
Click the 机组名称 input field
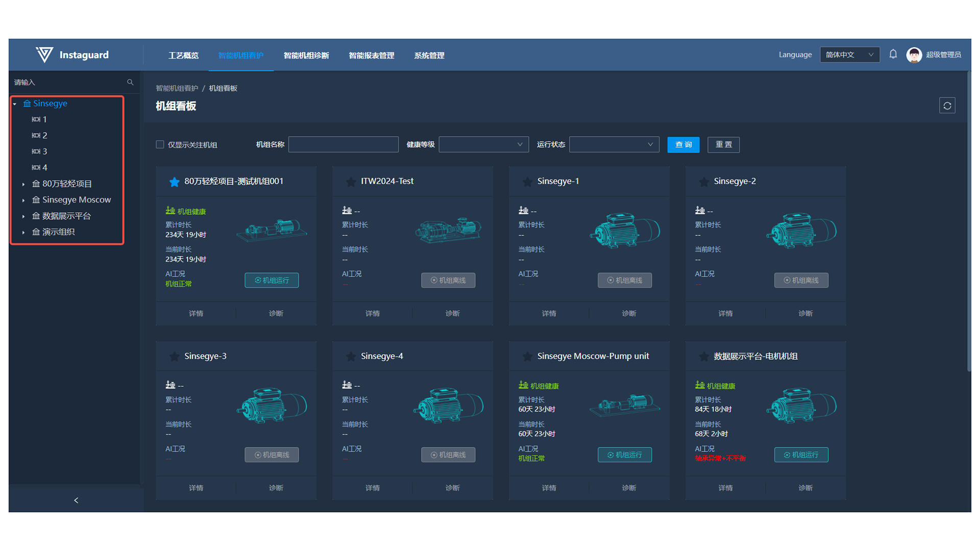[344, 144]
